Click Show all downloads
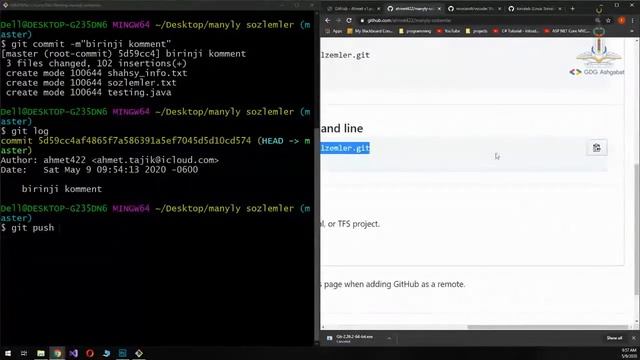 (x=614, y=338)
